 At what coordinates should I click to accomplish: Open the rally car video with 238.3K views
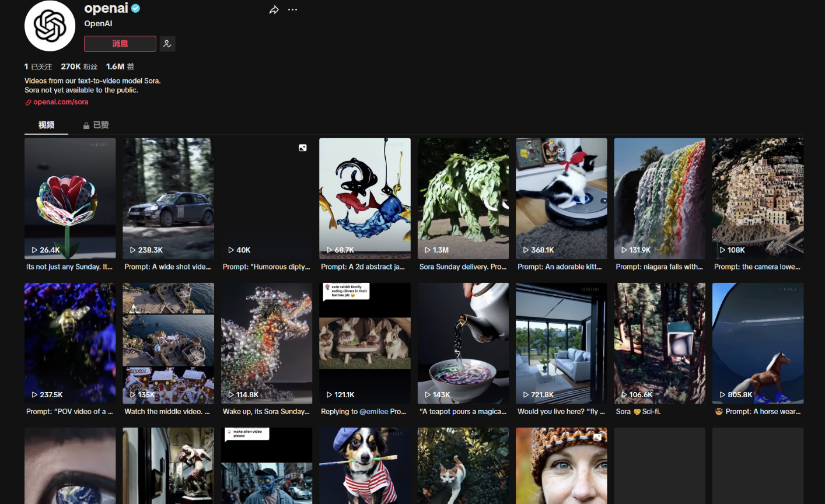point(168,198)
